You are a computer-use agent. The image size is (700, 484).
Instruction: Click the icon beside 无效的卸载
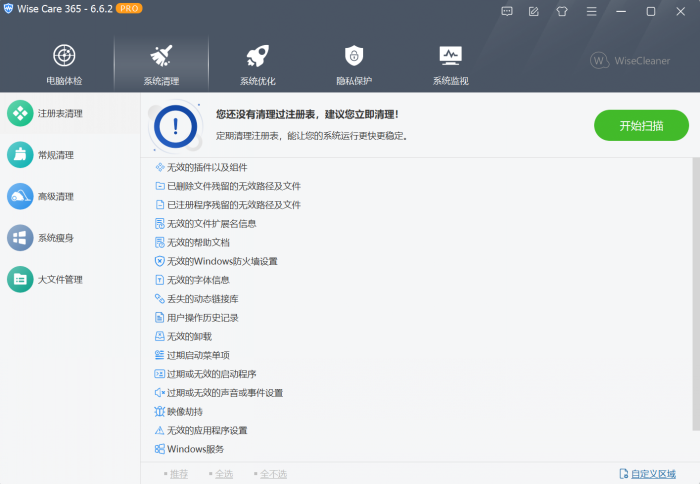point(159,336)
